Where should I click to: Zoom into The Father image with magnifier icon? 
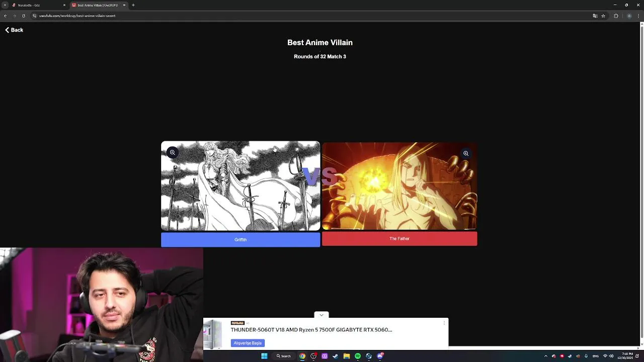(x=466, y=153)
